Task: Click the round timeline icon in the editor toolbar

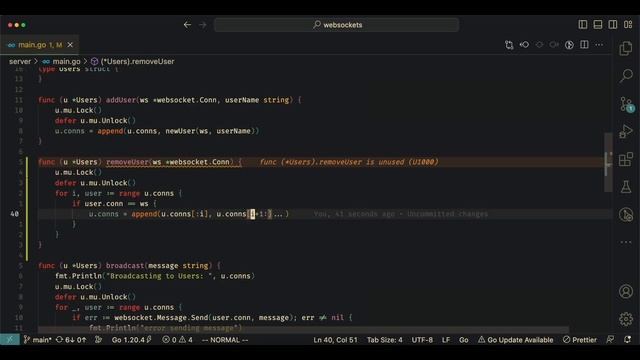Action: coord(569,45)
